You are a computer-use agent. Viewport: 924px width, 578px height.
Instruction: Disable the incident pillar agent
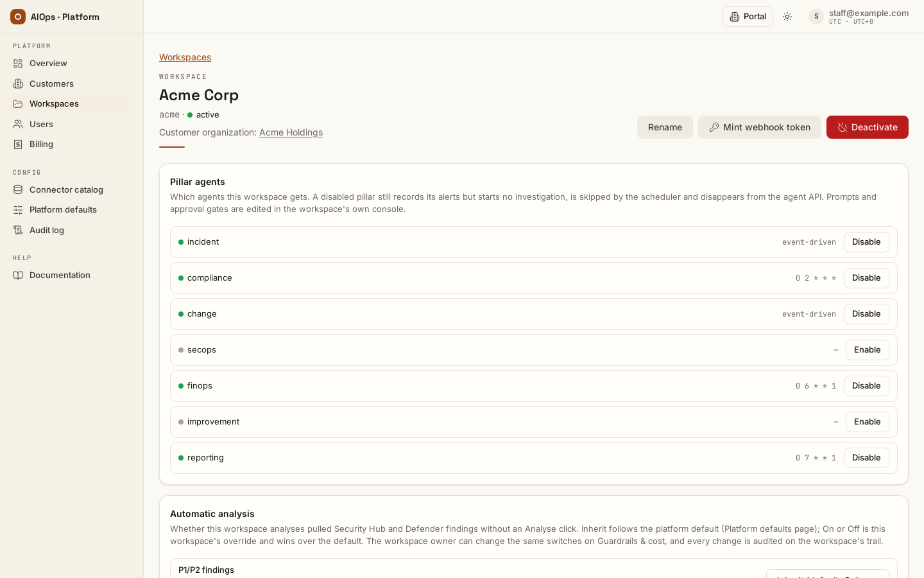(866, 242)
